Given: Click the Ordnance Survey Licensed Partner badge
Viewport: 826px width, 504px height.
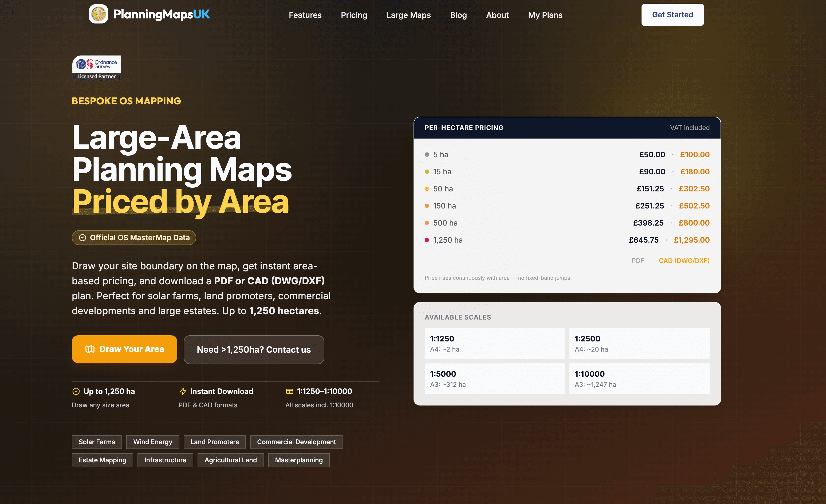Looking at the screenshot, I should [x=96, y=67].
